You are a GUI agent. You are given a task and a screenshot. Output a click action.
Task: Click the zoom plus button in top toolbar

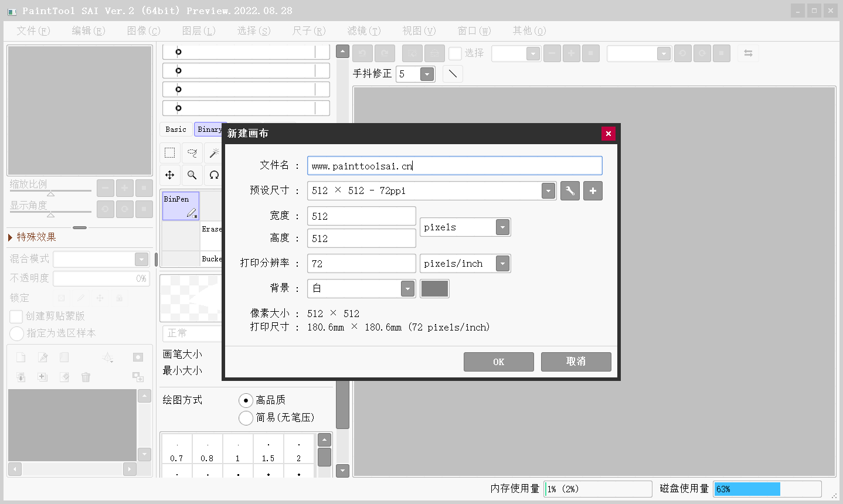click(571, 53)
